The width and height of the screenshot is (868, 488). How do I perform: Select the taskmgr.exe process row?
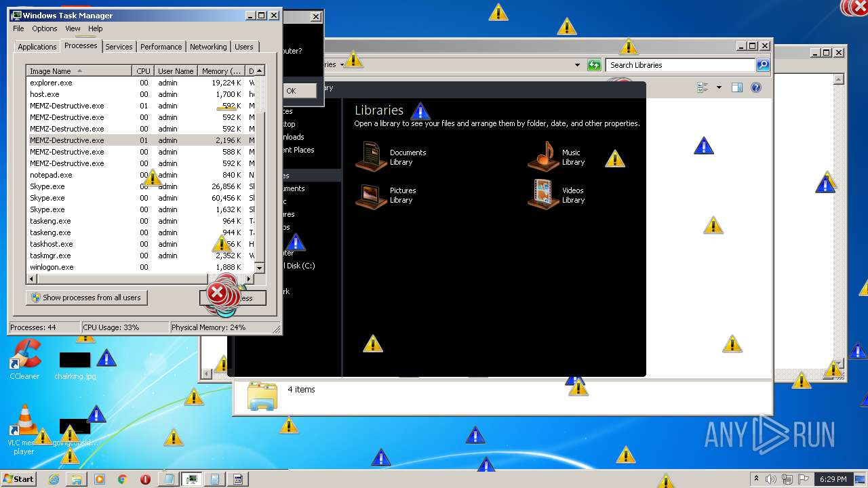(140, 256)
